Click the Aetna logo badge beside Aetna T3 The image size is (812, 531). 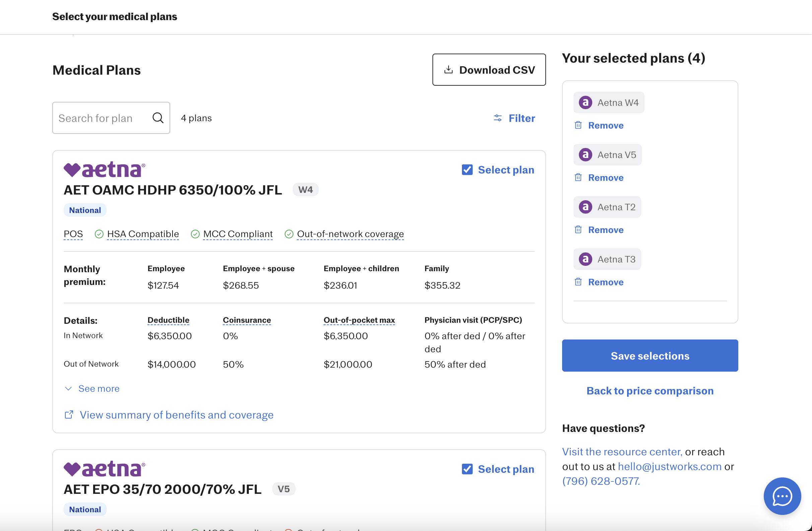pos(586,259)
